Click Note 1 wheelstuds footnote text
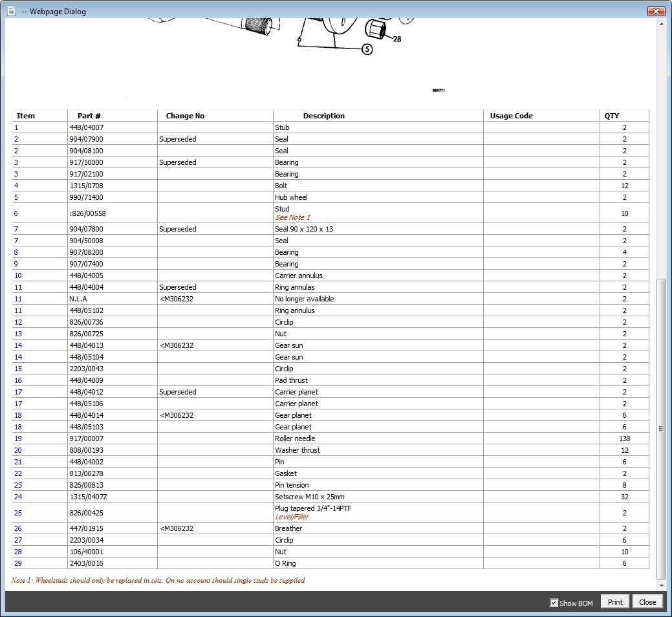 pos(158,580)
